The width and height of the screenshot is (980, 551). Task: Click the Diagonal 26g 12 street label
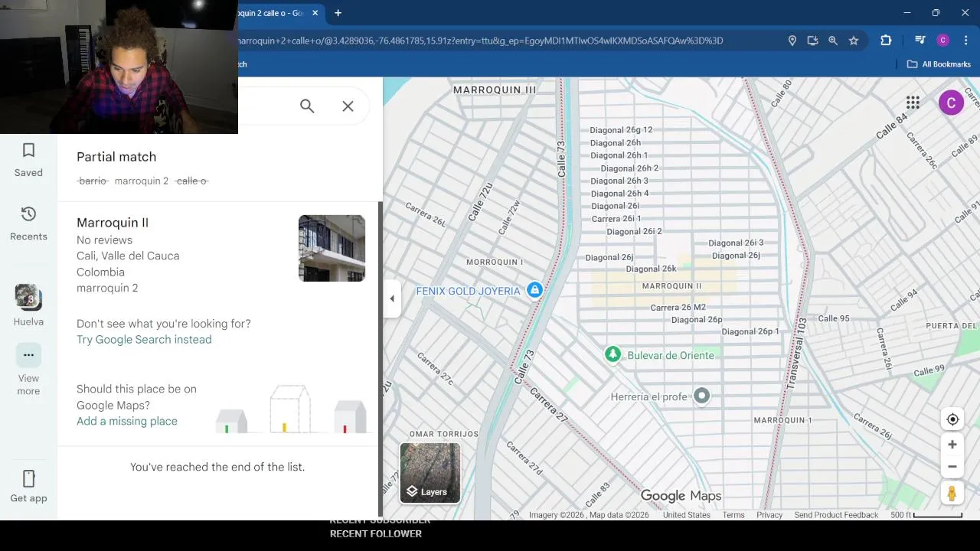[x=621, y=130]
